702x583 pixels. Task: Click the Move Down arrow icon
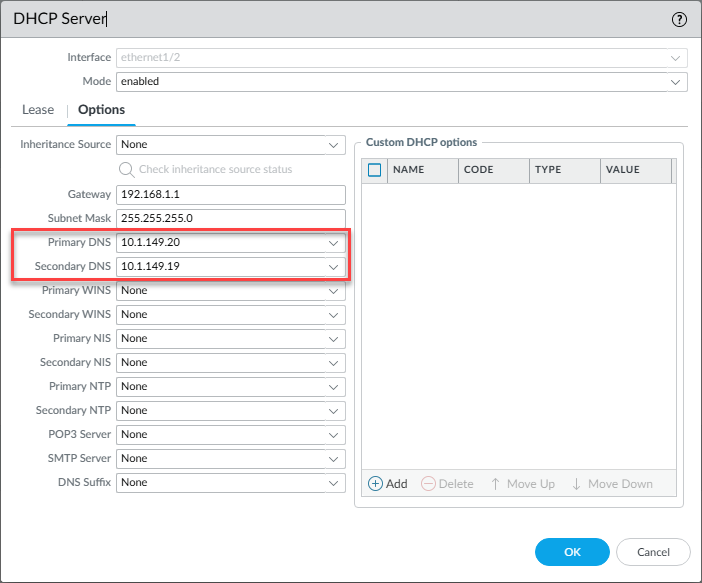point(576,484)
